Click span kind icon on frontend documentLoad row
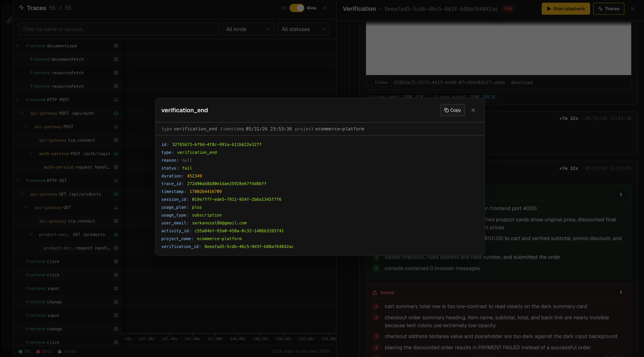This screenshot has width=644, height=357. [116, 46]
